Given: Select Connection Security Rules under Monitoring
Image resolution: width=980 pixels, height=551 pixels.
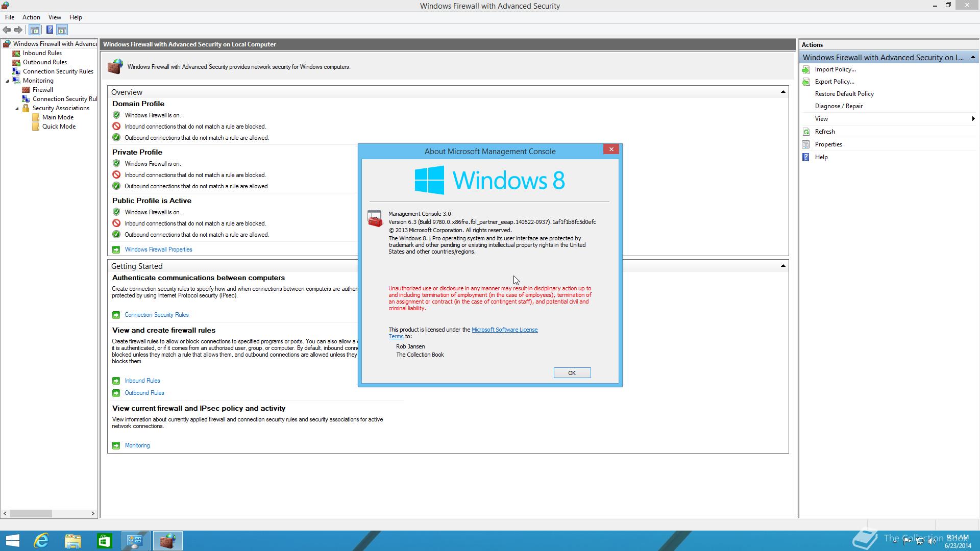Looking at the screenshot, I should 64,99.
